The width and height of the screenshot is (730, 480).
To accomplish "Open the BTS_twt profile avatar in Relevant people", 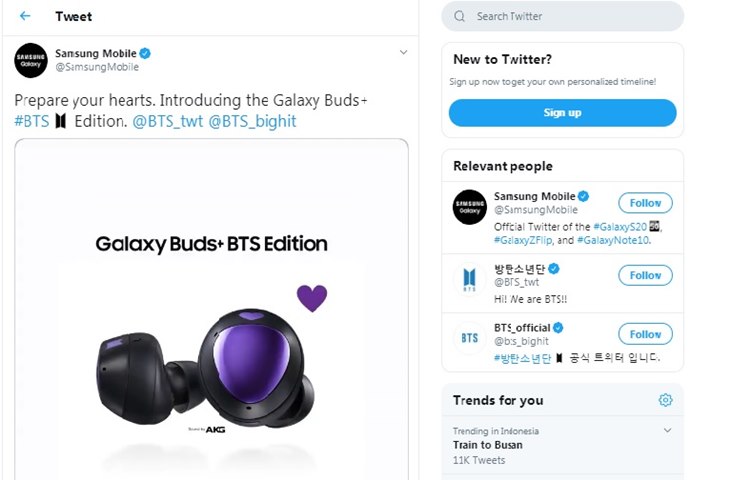I will pyautogui.click(x=470, y=279).
